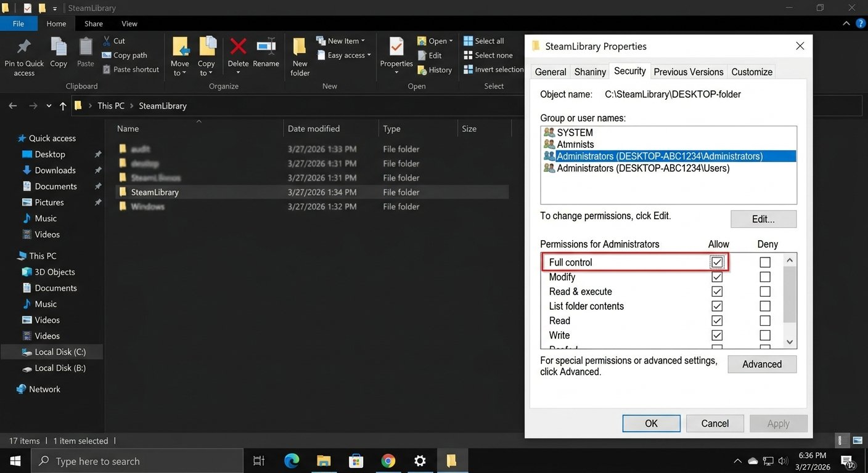Open the New Item dropdown
The image size is (868, 473).
click(x=343, y=40)
